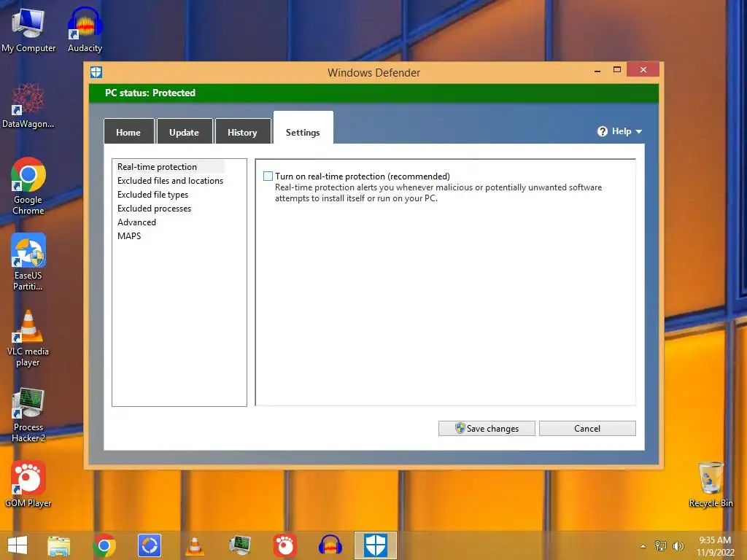Close the Windows Defender window
The image size is (747, 560).
643,69
